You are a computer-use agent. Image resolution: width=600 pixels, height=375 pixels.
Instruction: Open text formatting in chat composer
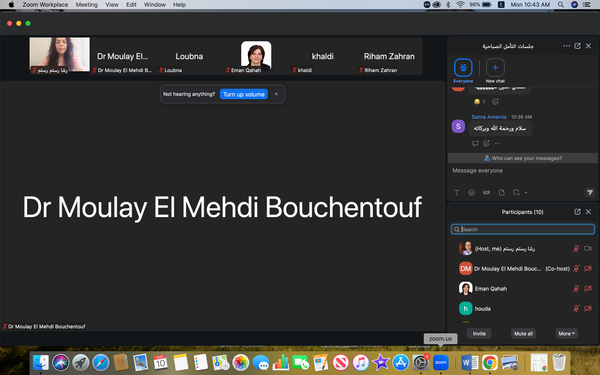(457, 192)
